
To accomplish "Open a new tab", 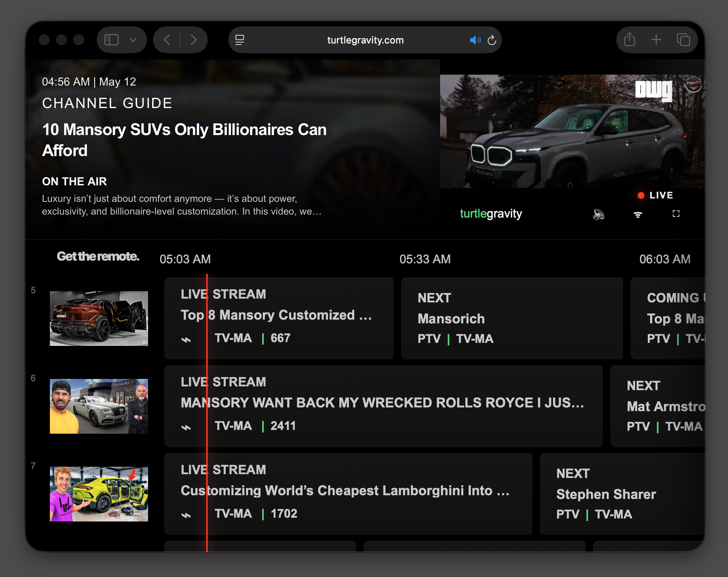I will (656, 40).
